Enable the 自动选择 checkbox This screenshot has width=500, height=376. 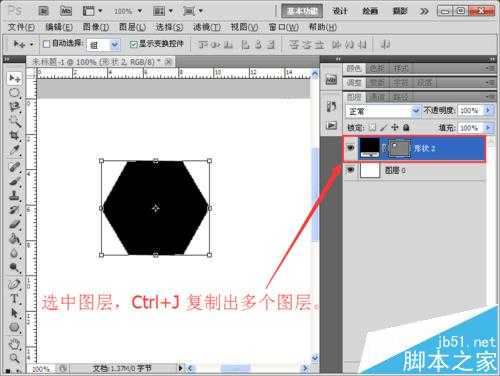[46, 44]
